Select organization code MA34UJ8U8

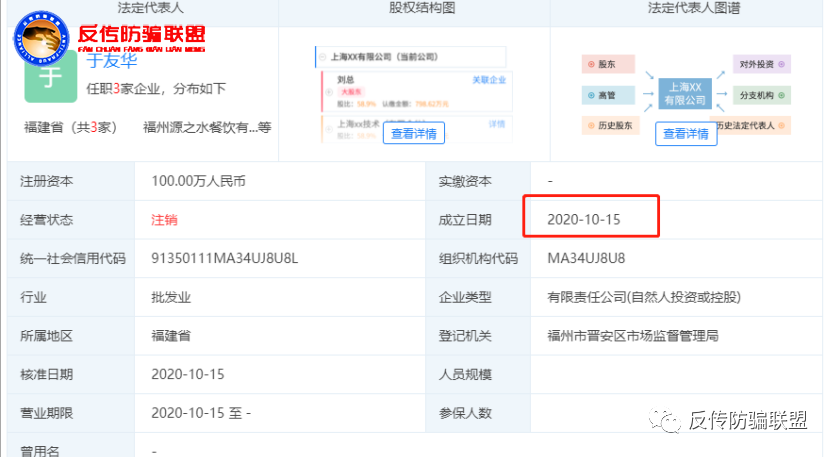pos(586,258)
